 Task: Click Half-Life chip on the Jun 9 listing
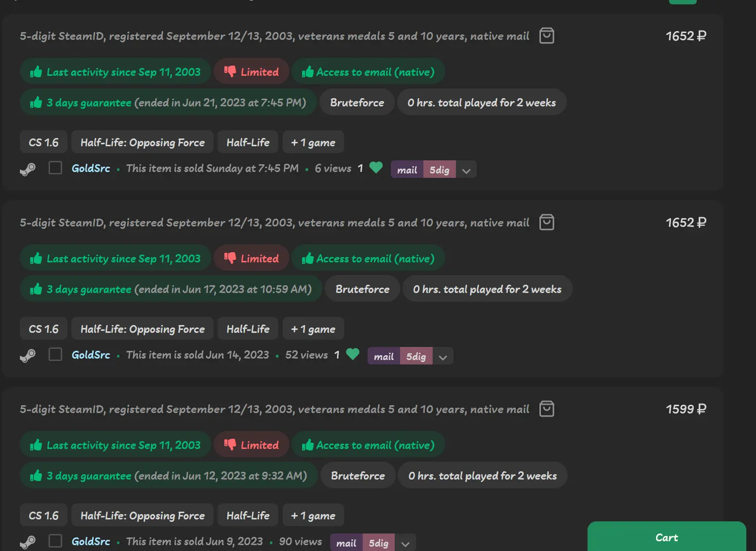pyautogui.click(x=248, y=516)
